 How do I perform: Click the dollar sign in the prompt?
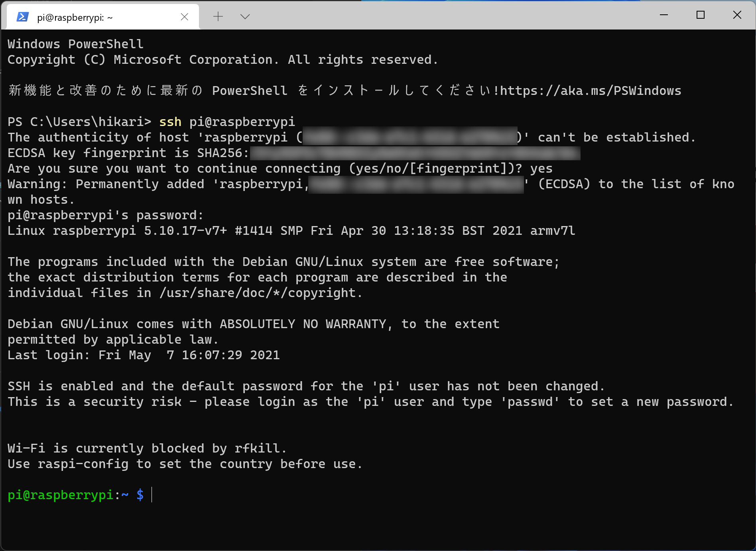pos(140,495)
